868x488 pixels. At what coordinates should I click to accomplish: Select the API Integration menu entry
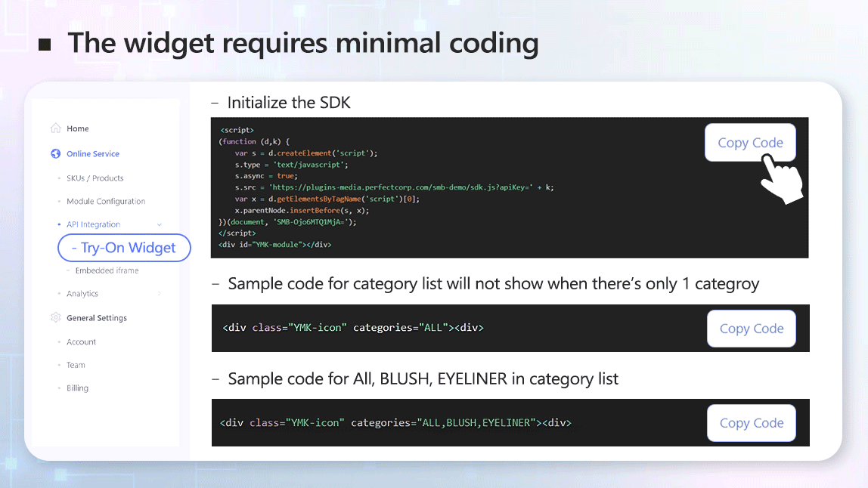coord(93,224)
